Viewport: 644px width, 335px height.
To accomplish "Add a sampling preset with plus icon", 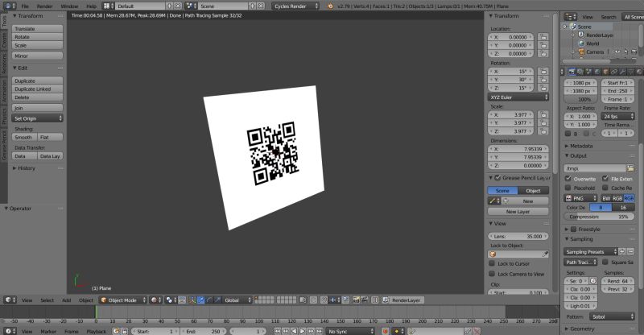I will (x=622, y=251).
